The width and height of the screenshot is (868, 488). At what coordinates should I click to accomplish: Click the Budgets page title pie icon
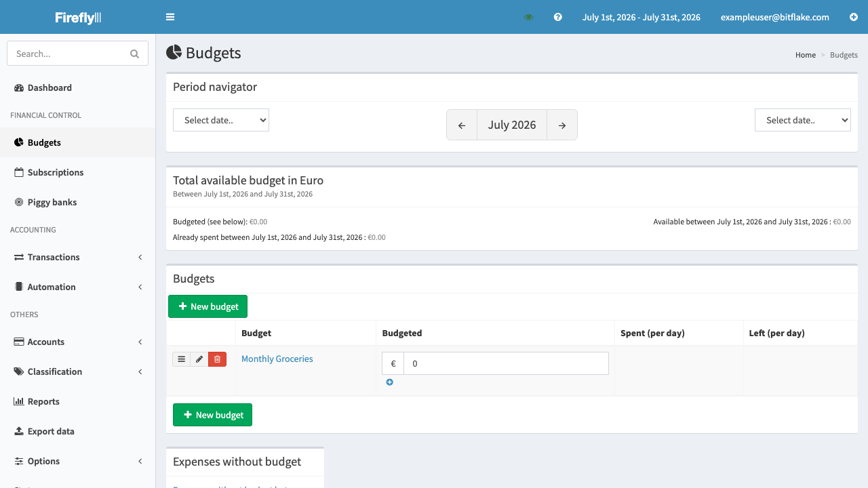[174, 52]
